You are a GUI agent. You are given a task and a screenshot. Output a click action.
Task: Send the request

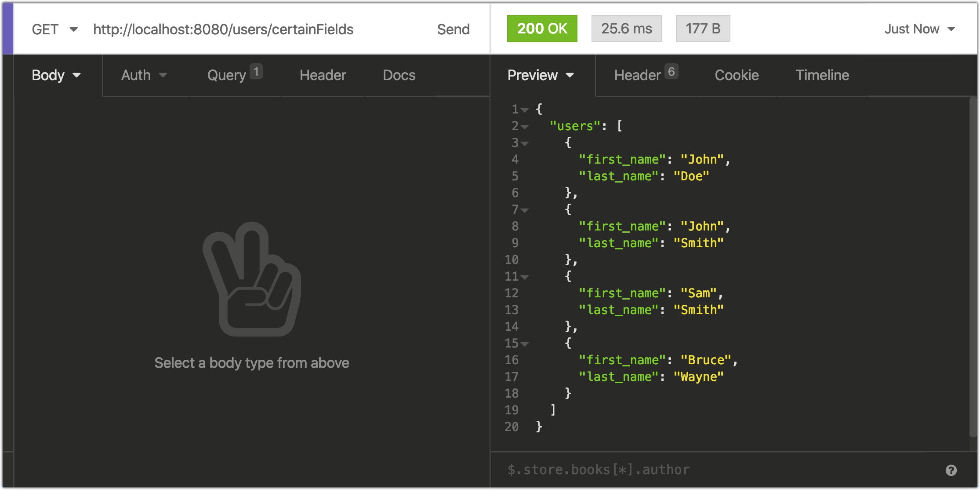click(x=453, y=29)
